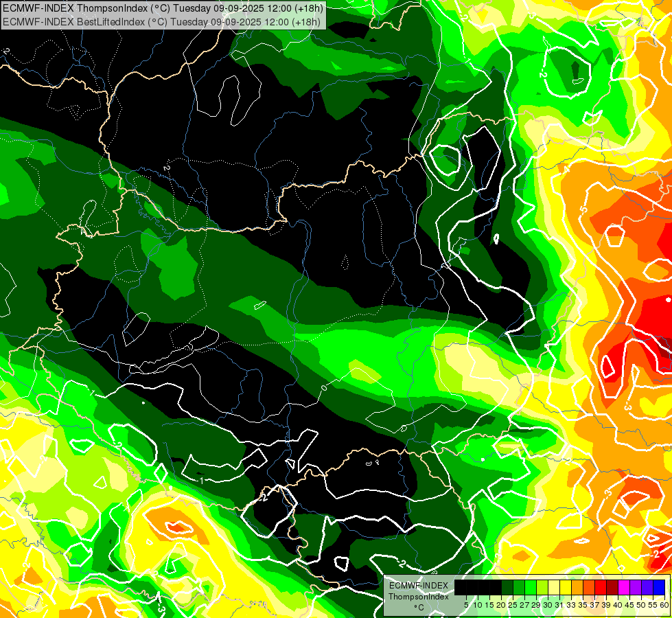Image resolution: width=672 pixels, height=618 pixels.
Task: Click the legend tick value '25'
Action: 513,605
